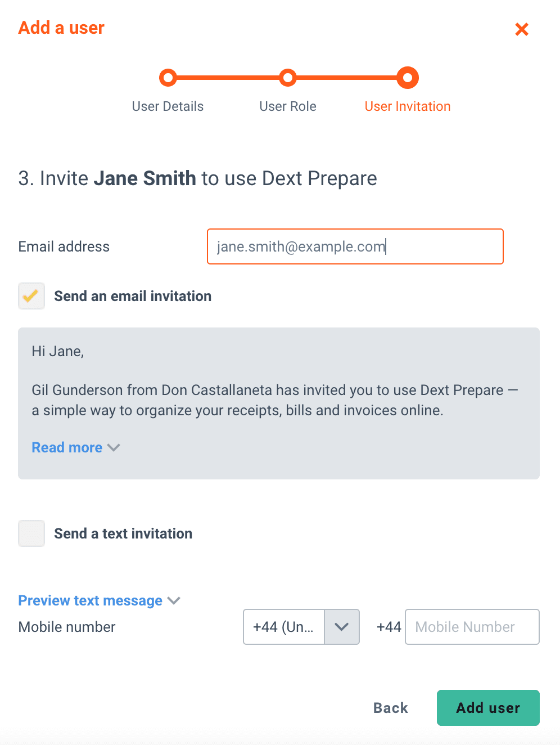Select the User Invitation step label

pyautogui.click(x=408, y=106)
